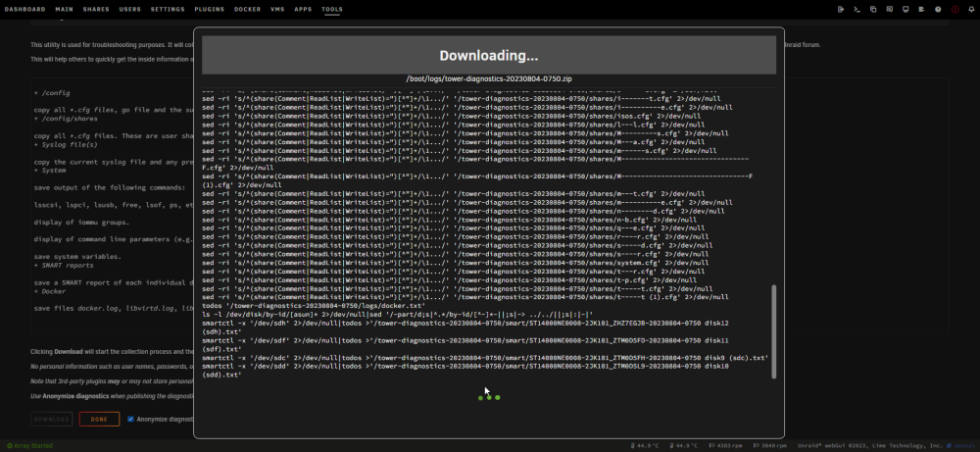Select the Tools menu
Image resolution: width=980 pixels, height=452 pixels.
pyautogui.click(x=332, y=10)
